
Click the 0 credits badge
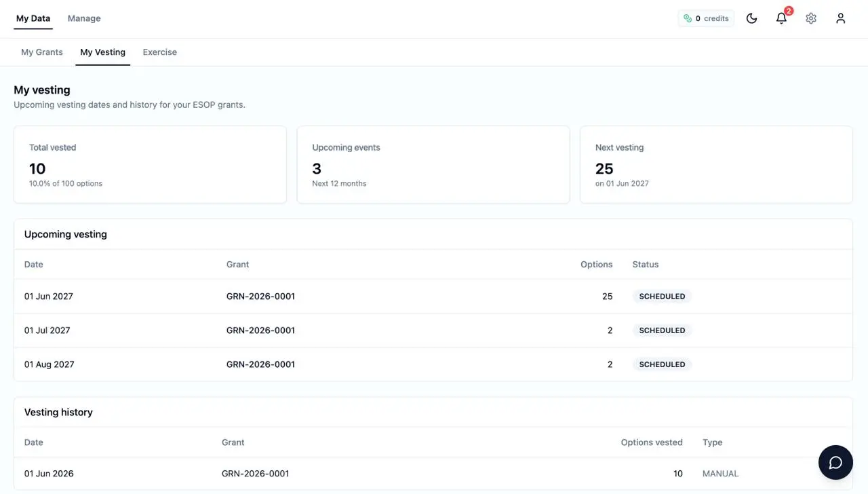click(x=706, y=18)
